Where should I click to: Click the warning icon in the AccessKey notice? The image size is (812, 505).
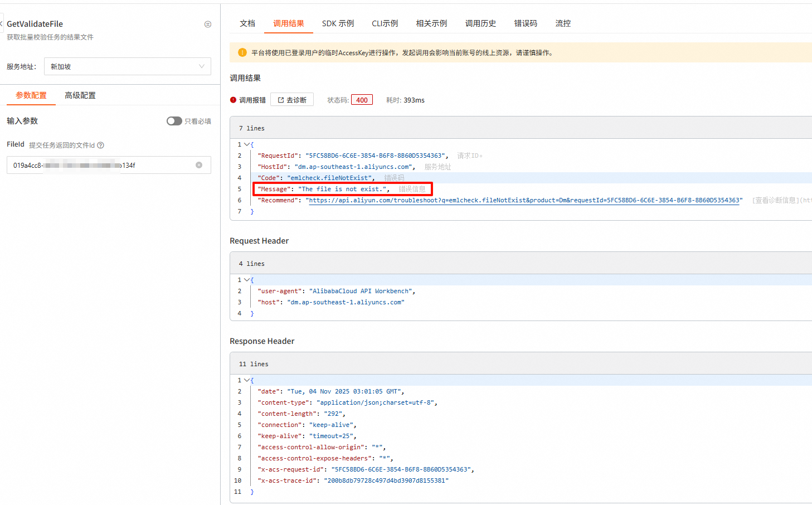(242, 52)
